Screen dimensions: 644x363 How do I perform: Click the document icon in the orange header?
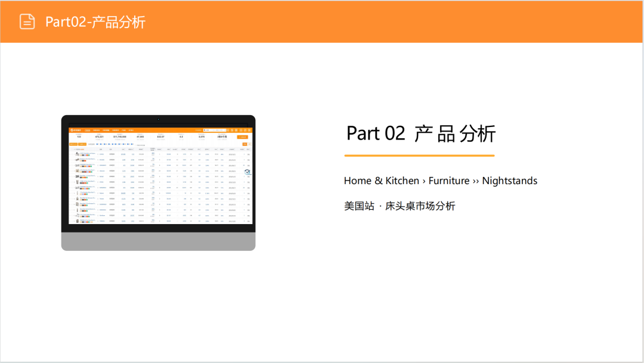[x=27, y=22]
